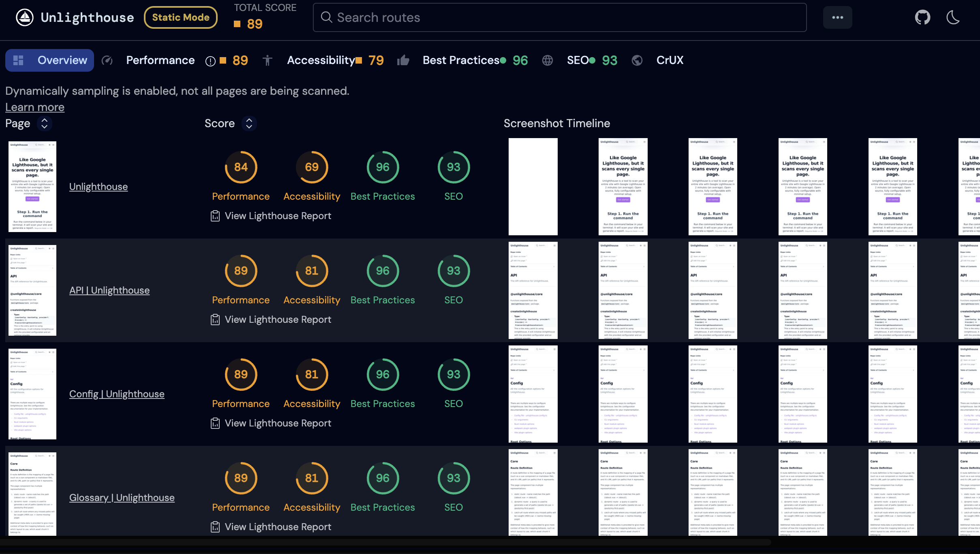Click the Performance warning icon

(210, 60)
